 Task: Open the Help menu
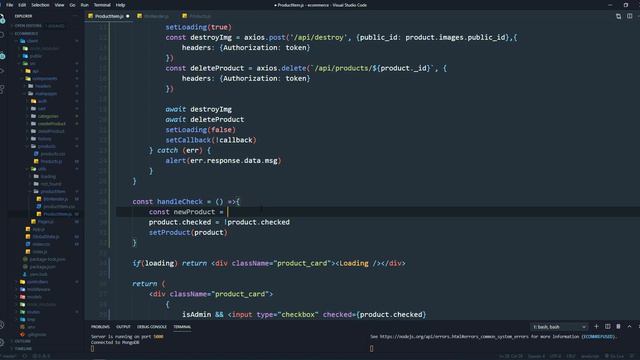[120, 5]
